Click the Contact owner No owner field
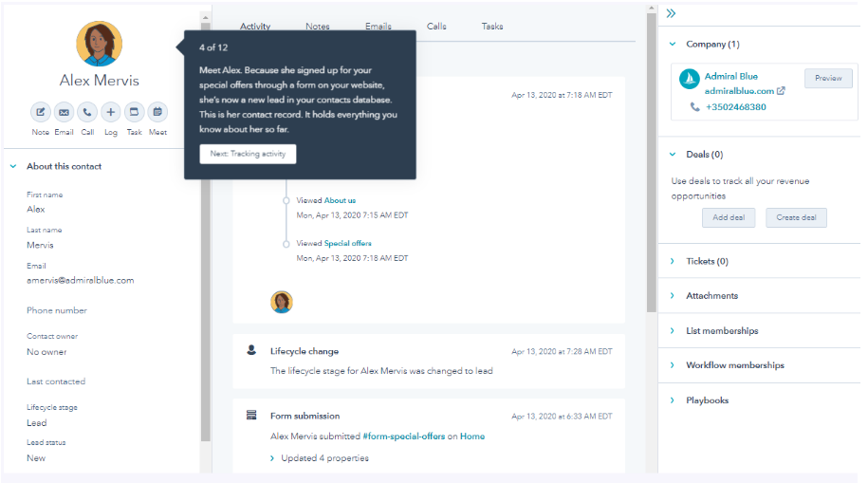 pos(46,352)
